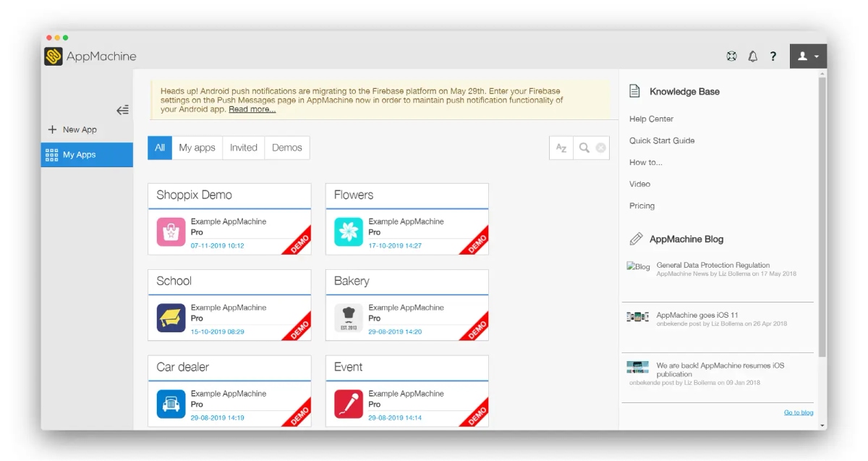Switch to the My apps tab
The image size is (868, 461).
[197, 148]
